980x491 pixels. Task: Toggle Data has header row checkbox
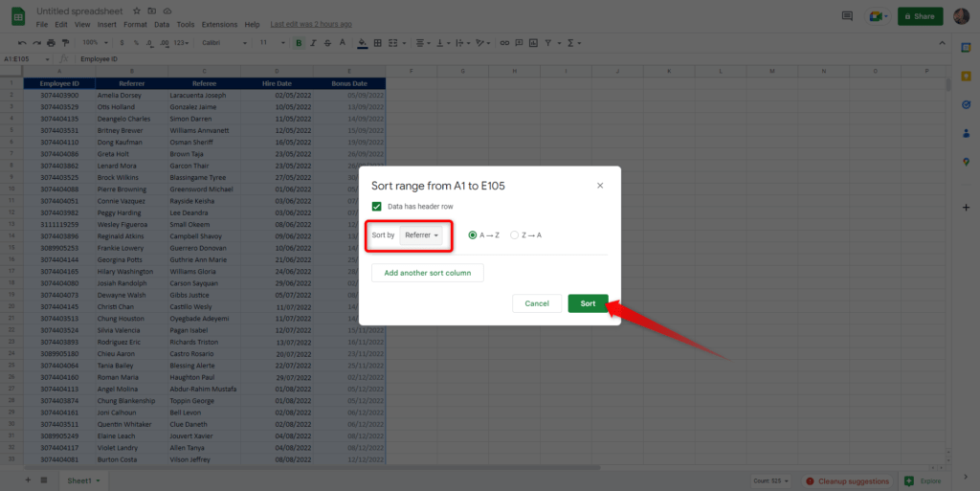click(x=377, y=206)
